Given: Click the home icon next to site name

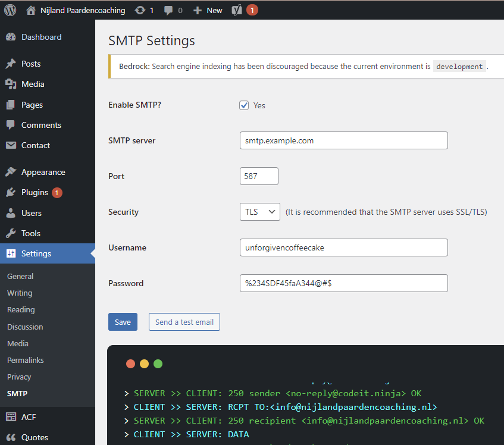Looking at the screenshot, I should click(31, 10).
